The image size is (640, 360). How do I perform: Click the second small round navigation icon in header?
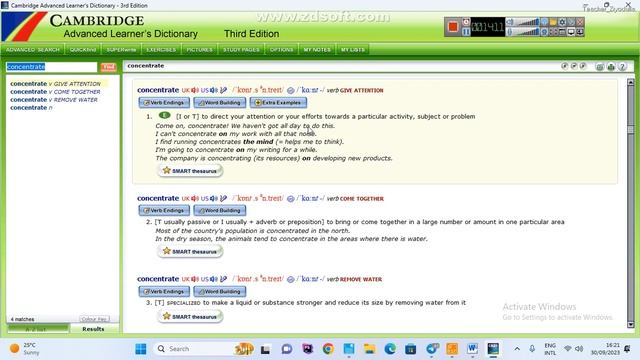pyautogui.click(x=574, y=66)
